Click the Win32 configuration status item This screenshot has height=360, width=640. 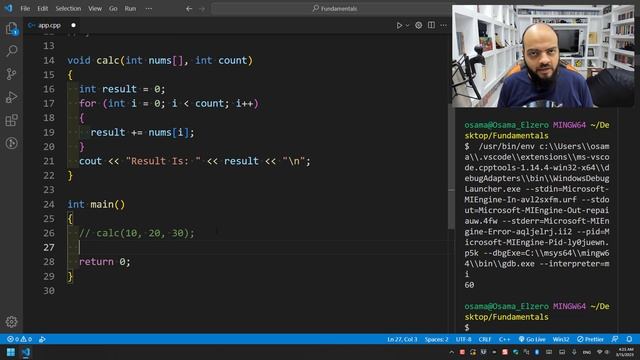pyautogui.click(x=561, y=339)
